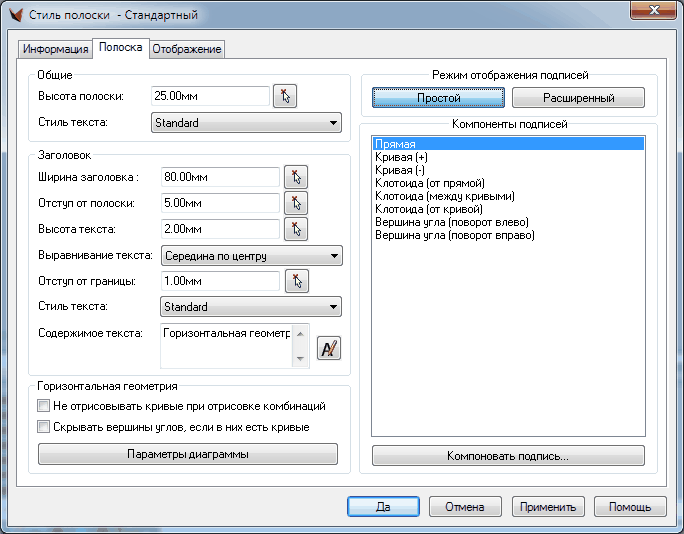The height and width of the screenshot is (534, 684).
Task: Toggle Скрывать вершины углов checkbox
Action: tap(43, 427)
